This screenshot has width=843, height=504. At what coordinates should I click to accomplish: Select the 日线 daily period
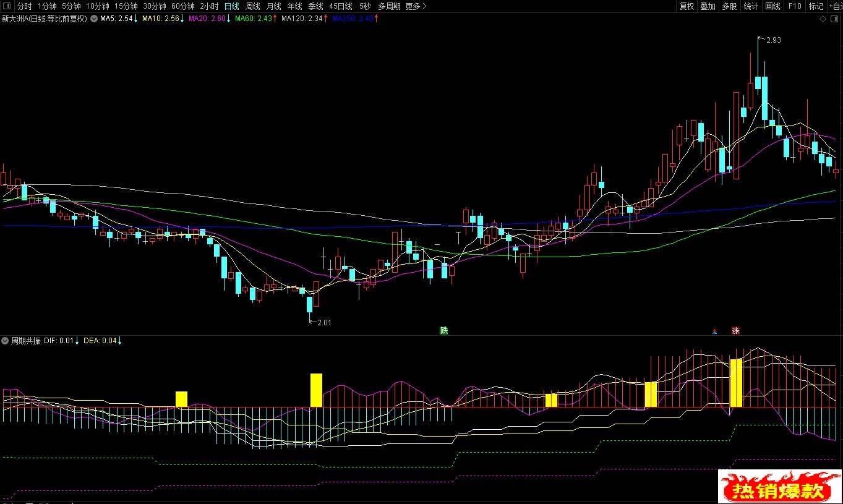tap(231, 6)
